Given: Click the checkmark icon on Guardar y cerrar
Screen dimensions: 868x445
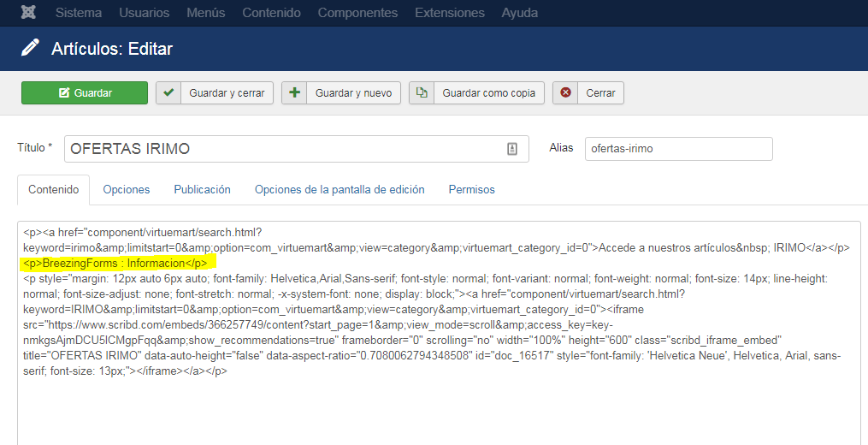Looking at the screenshot, I should (x=168, y=92).
